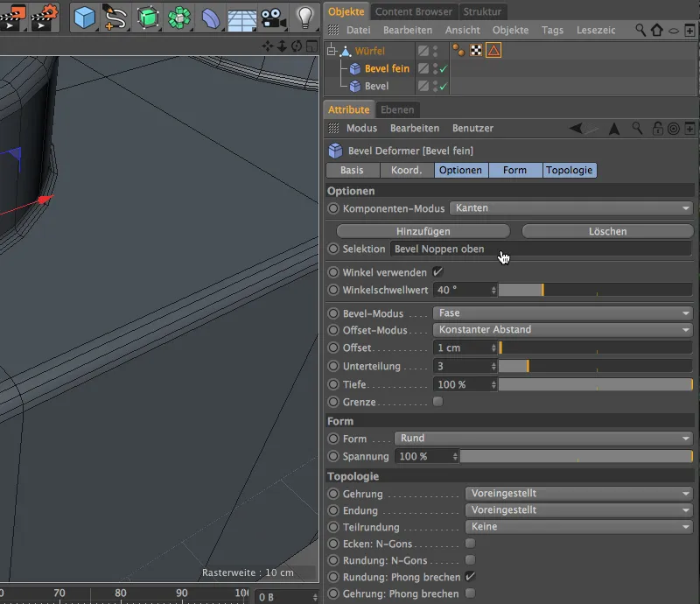Click the Object Manager eye/view icon
This screenshot has width=700, height=604.
click(674, 31)
